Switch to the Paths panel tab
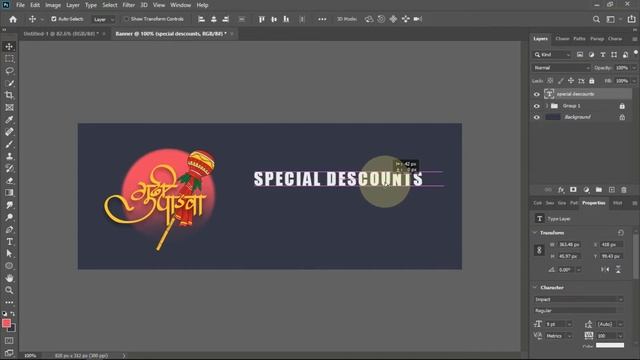 click(x=579, y=39)
